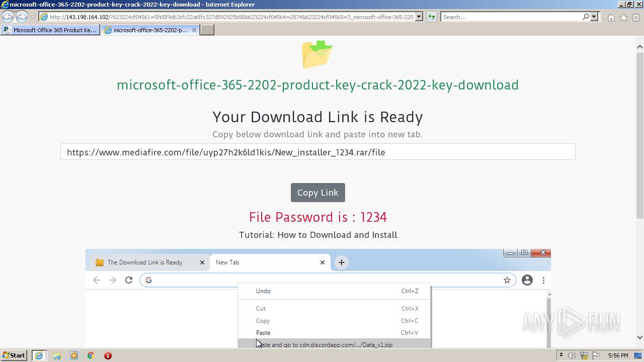The width and height of the screenshot is (644, 362).
Task: Switch to Microsoft Office 365 Product Key tab
Action: pyautogui.click(x=50, y=30)
